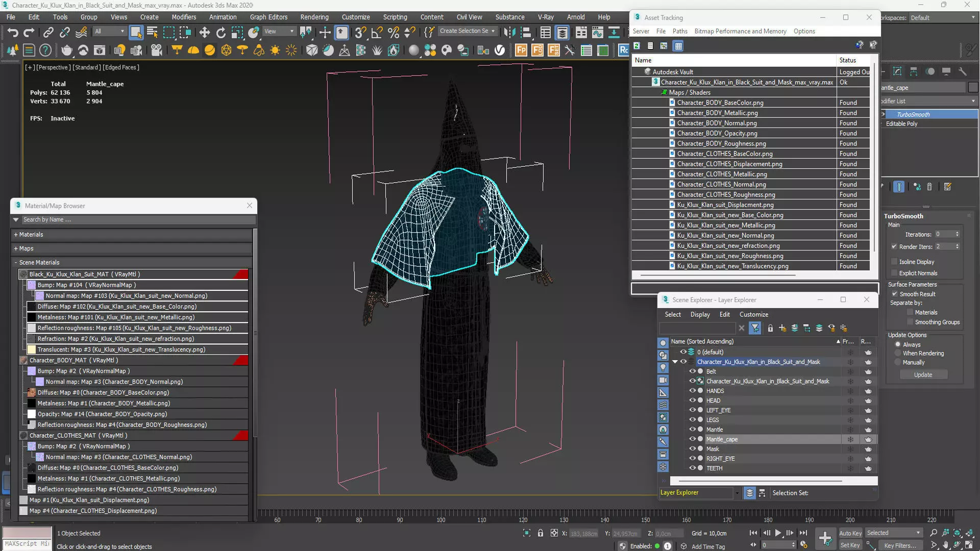Select the Always update radio button
980x551 pixels.
898,344
